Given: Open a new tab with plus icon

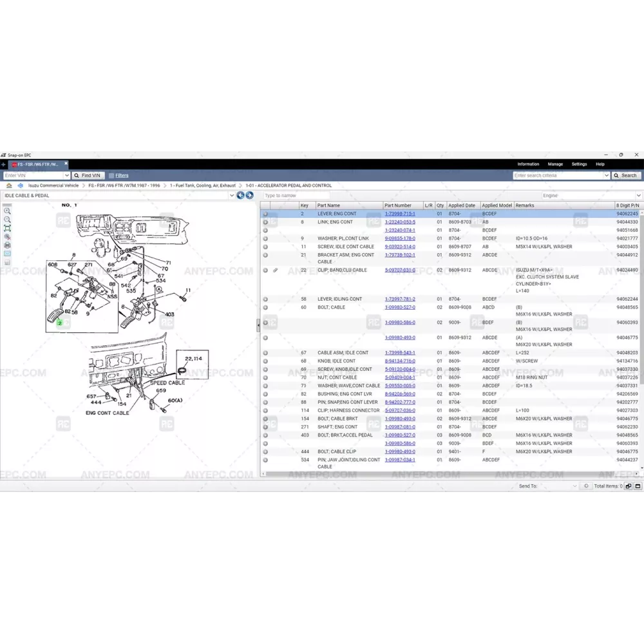Looking at the screenshot, I should coord(3,165).
